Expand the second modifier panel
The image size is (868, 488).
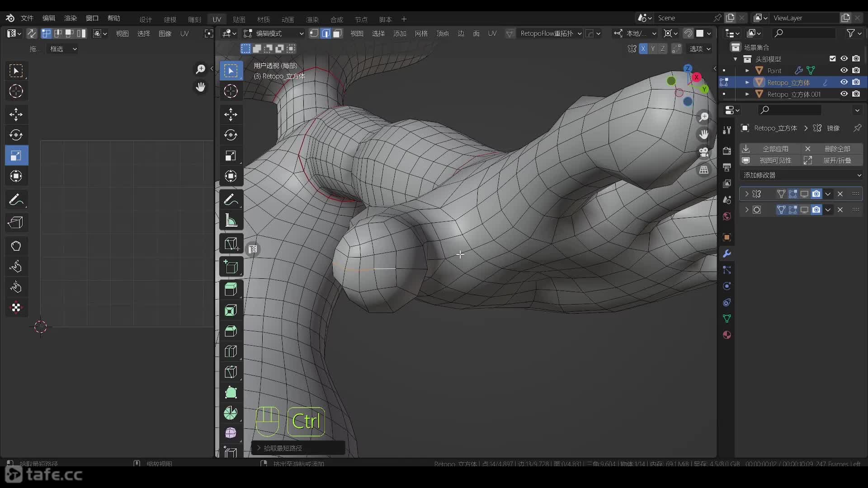746,210
